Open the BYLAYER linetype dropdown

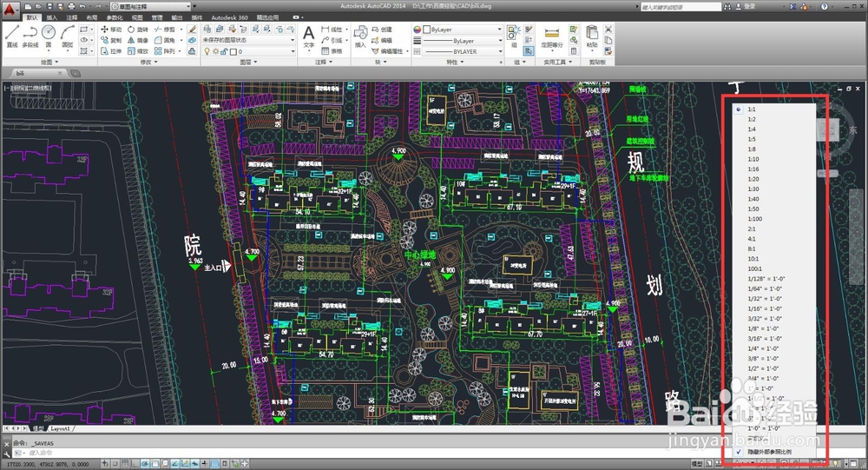pyautogui.click(x=463, y=51)
